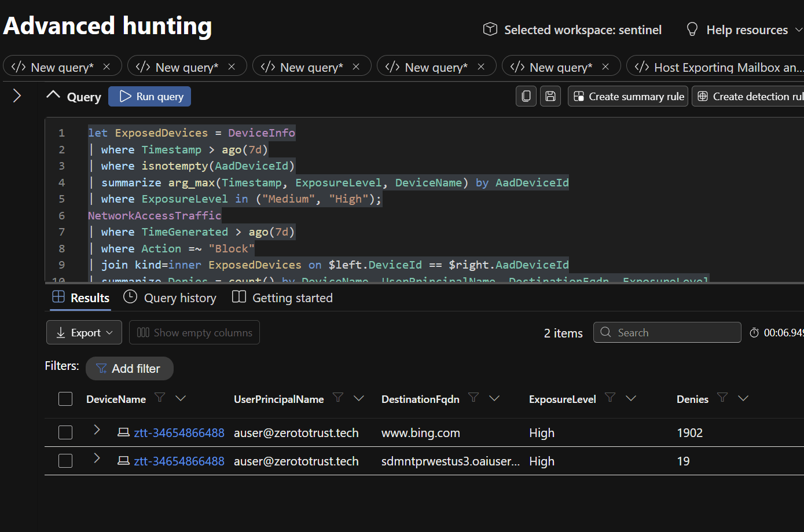
Task: Click the Help resources lightbulb icon
Action: click(x=692, y=30)
